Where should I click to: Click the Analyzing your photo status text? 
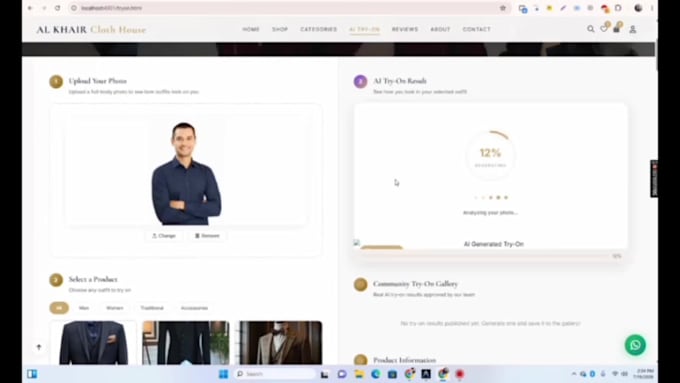click(x=490, y=213)
